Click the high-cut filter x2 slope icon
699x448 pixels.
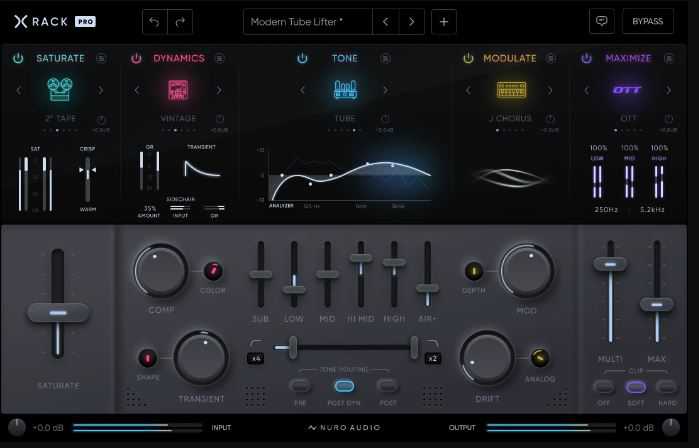tap(432, 358)
